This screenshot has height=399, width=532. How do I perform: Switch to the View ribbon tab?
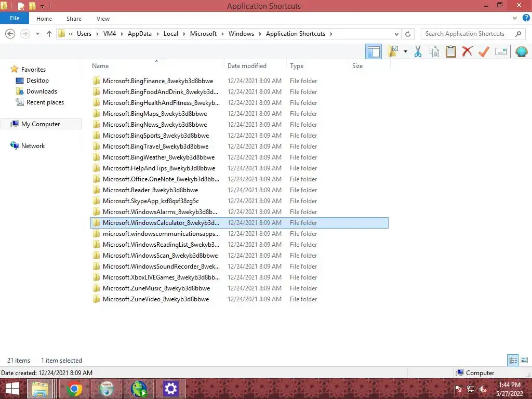point(103,19)
